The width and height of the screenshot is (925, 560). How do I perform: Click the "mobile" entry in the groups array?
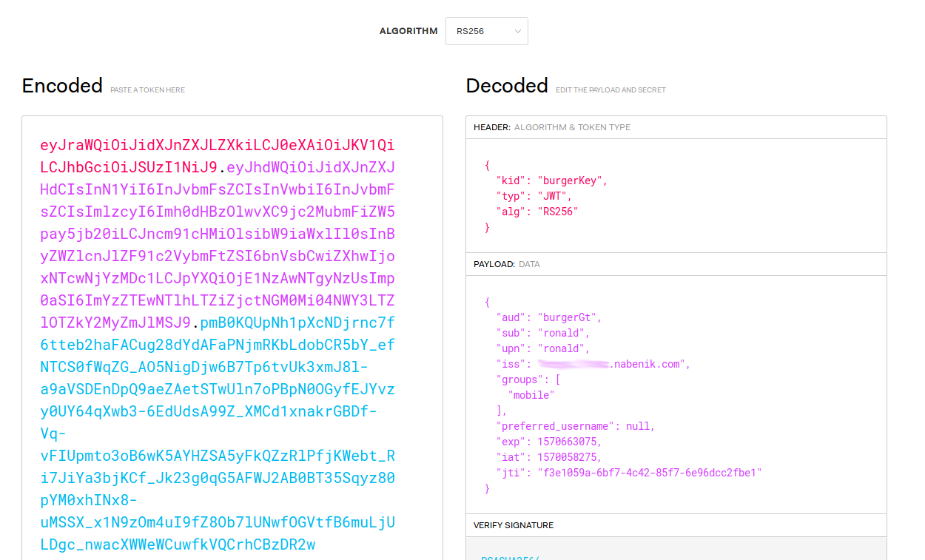[x=531, y=395]
